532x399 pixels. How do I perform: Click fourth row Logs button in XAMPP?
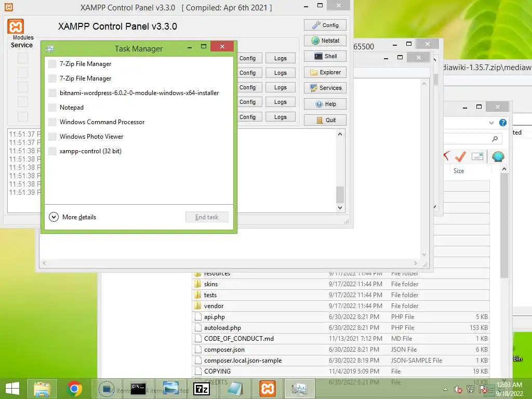pos(280,102)
